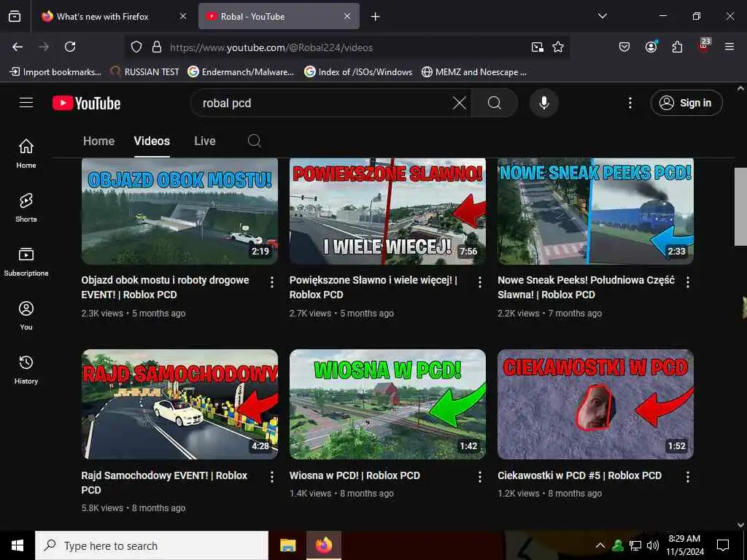Open Wiosna w PCD! video title
Screen dimensions: 747x560
pyautogui.click(x=355, y=475)
